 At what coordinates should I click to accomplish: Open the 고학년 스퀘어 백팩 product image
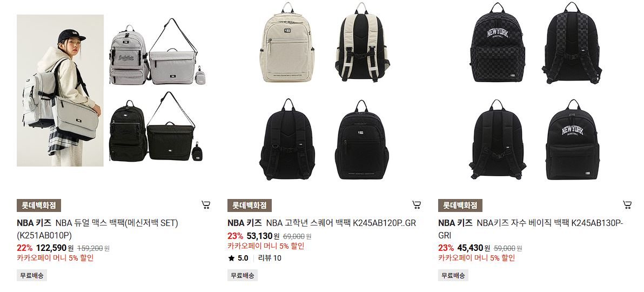pyautogui.click(x=322, y=90)
